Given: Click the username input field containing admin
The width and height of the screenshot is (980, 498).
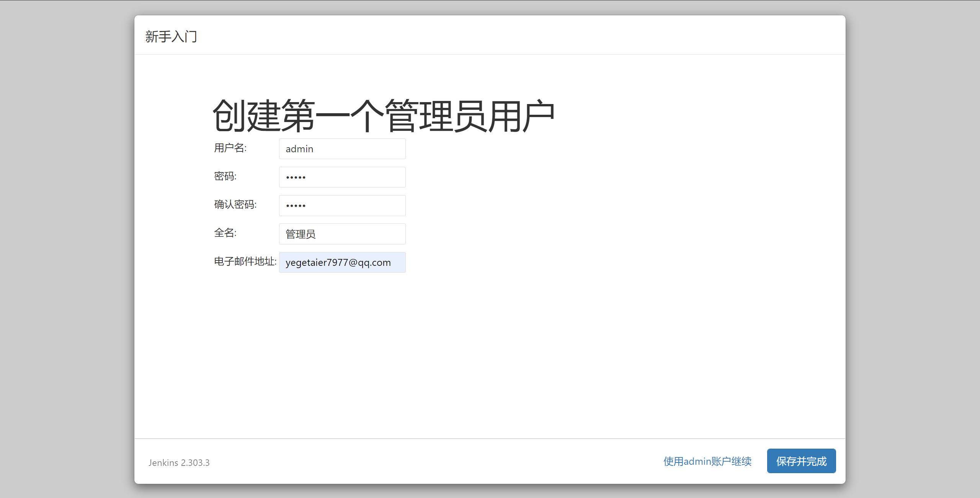Looking at the screenshot, I should click(342, 149).
